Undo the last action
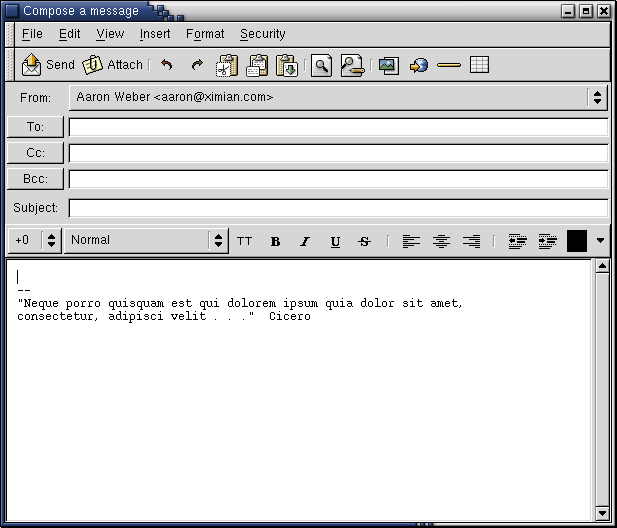This screenshot has width=617, height=528. pyautogui.click(x=167, y=65)
